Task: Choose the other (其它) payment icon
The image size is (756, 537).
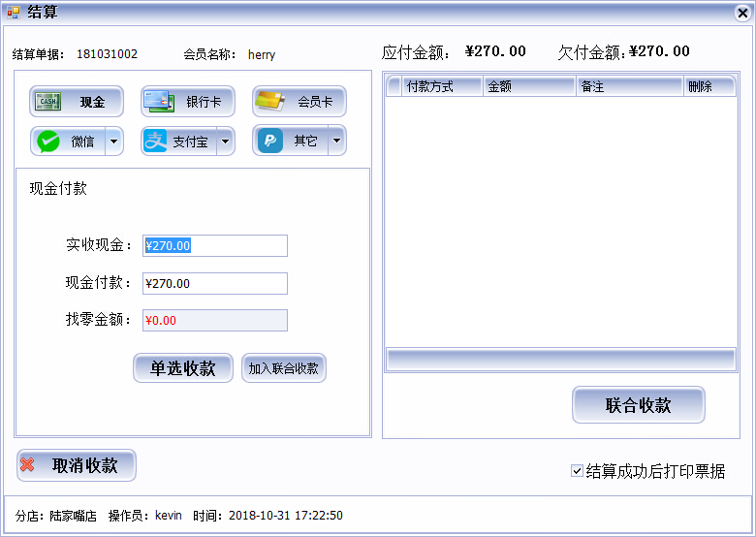Action: (270, 142)
